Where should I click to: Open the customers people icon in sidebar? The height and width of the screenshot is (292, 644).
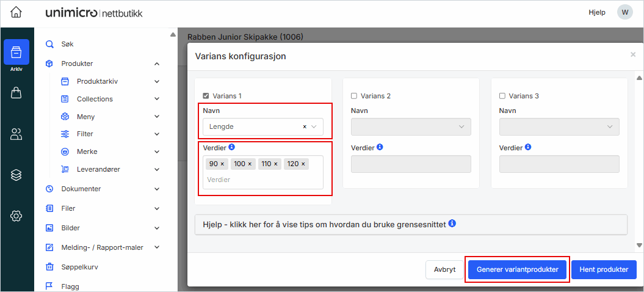tap(16, 134)
